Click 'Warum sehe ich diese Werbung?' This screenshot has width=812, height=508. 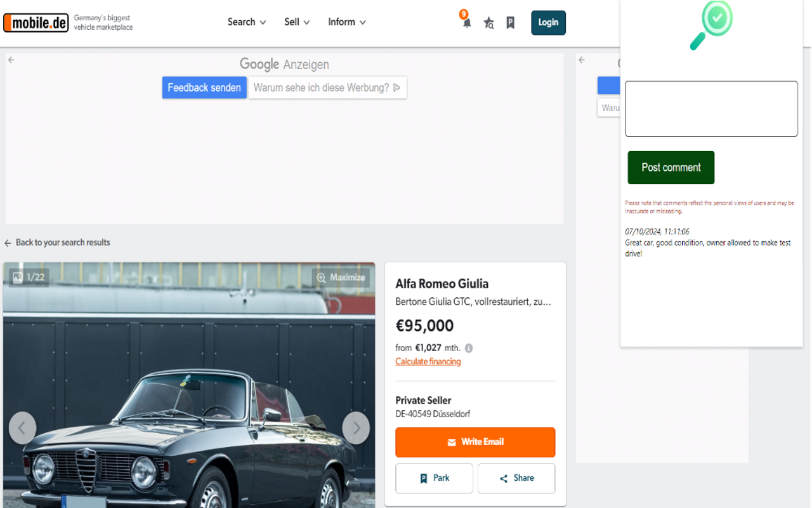click(327, 88)
